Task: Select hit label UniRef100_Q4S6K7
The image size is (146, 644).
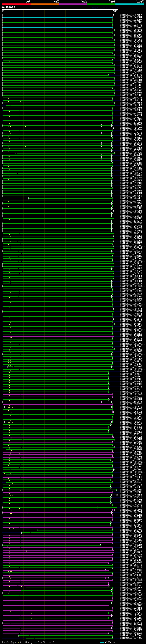Action: (131, 631)
